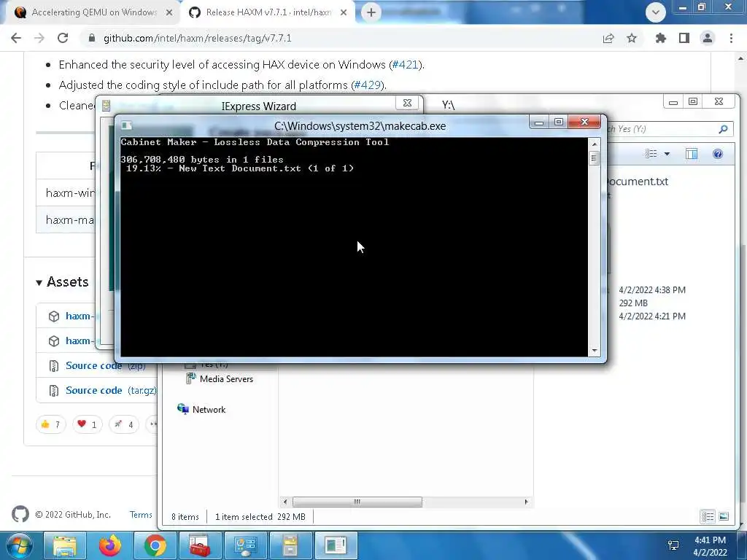Switch Explorer to details view status icon
Screen dimensions: 747x560
click(708, 517)
